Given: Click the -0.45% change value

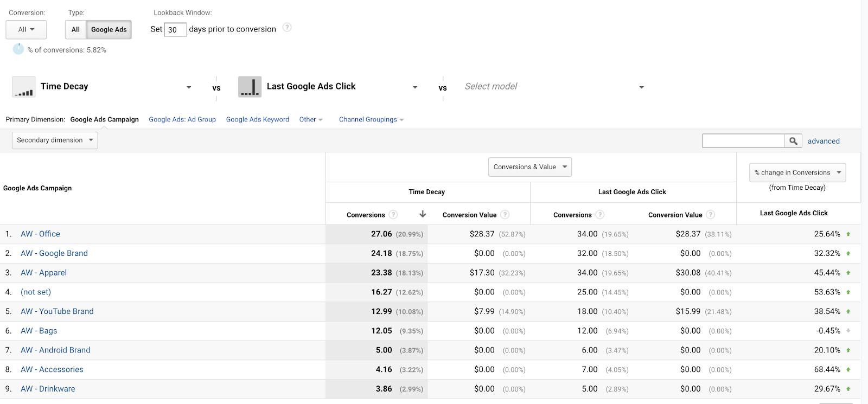Looking at the screenshot, I should point(828,331).
